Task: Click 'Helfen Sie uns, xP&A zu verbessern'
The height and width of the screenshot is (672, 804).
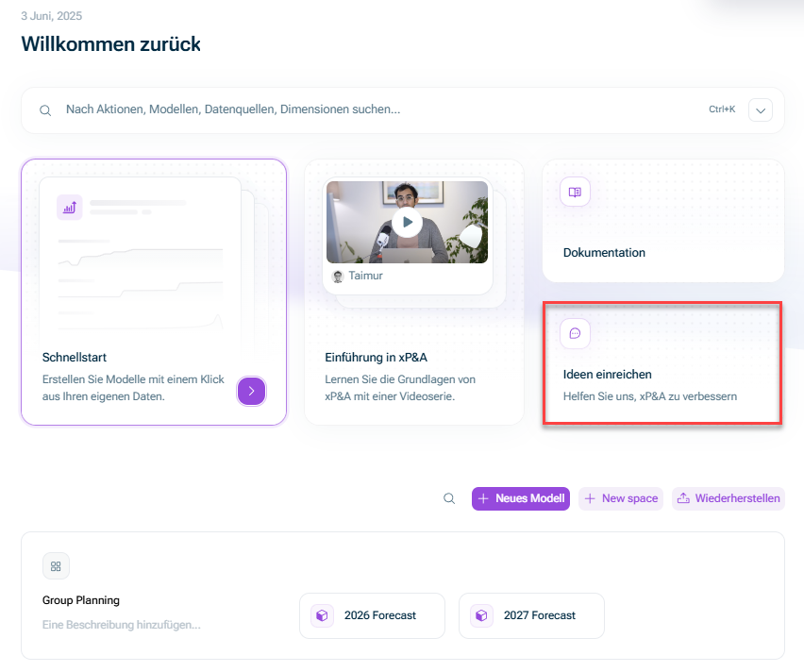Action: click(x=649, y=396)
